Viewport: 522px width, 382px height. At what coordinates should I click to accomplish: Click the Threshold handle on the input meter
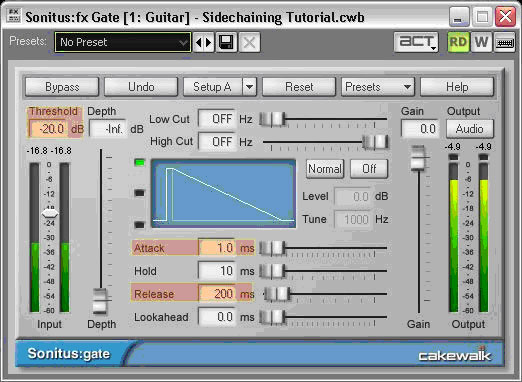pos(50,214)
